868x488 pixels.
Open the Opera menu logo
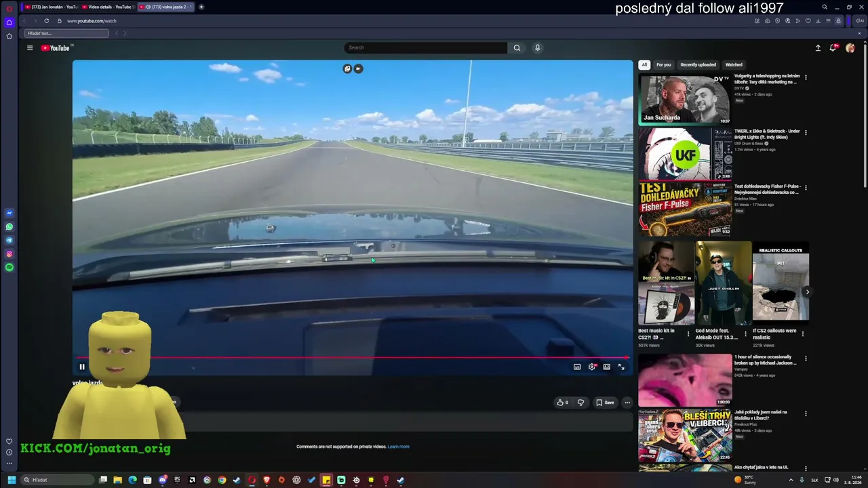click(x=9, y=7)
